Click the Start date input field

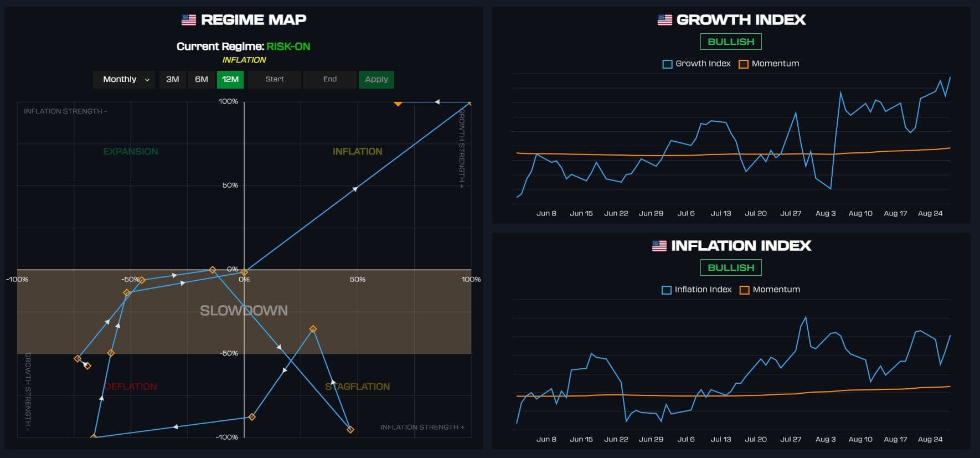tap(275, 80)
